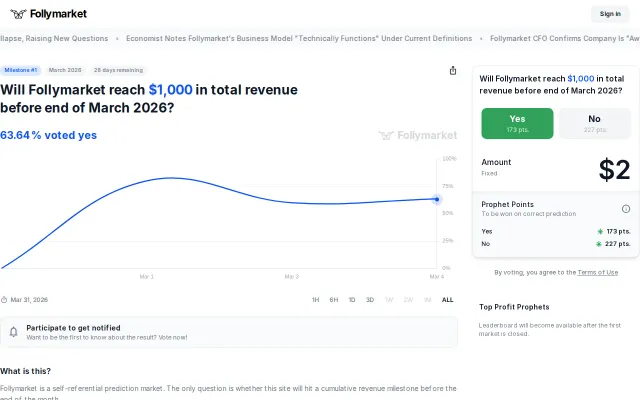Click the Milestone #1 badge

tap(21, 70)
